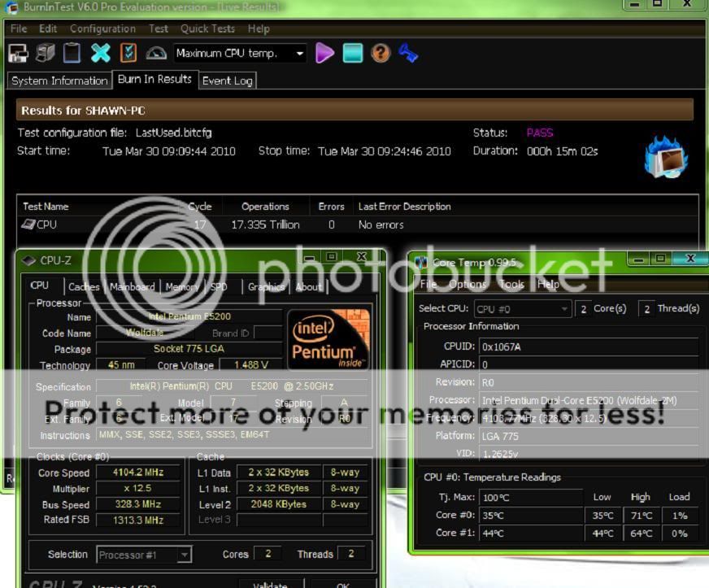Open Core Temp File menu
The image size is (709, 588).
428,284
